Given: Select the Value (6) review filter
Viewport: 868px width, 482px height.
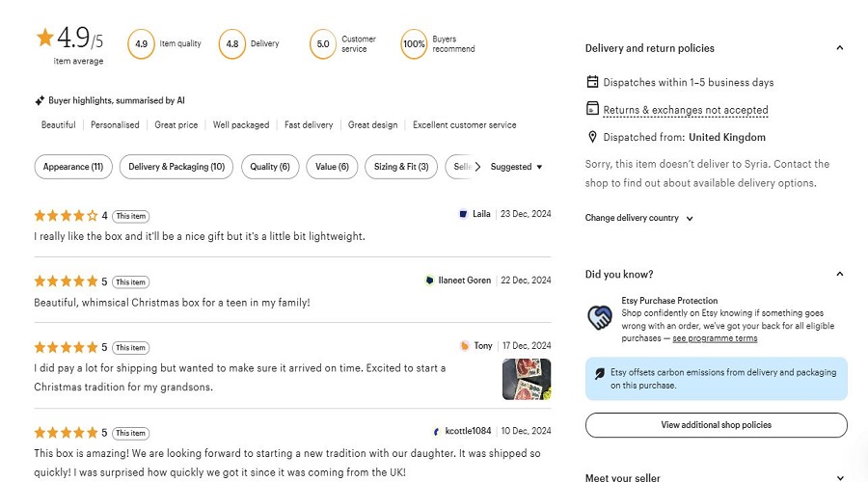Looking at the screenshot, I should pyautogui.click(x=332, y=167).
